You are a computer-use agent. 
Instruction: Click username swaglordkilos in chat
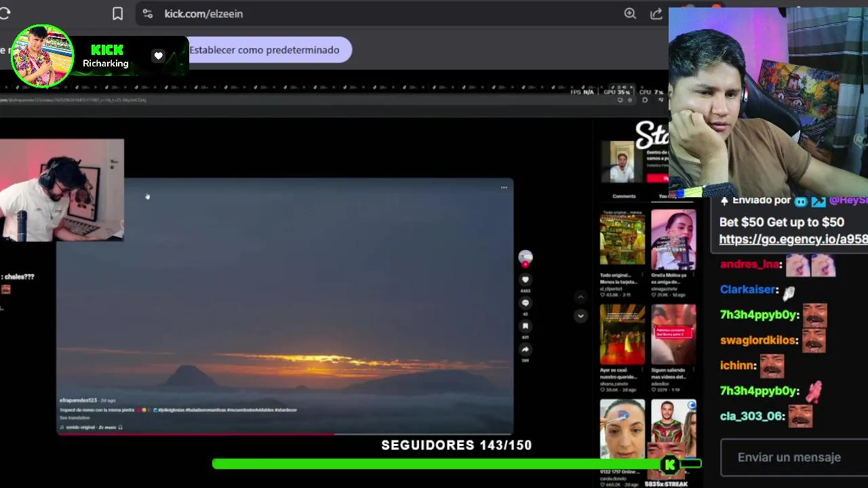coord(758,340)
